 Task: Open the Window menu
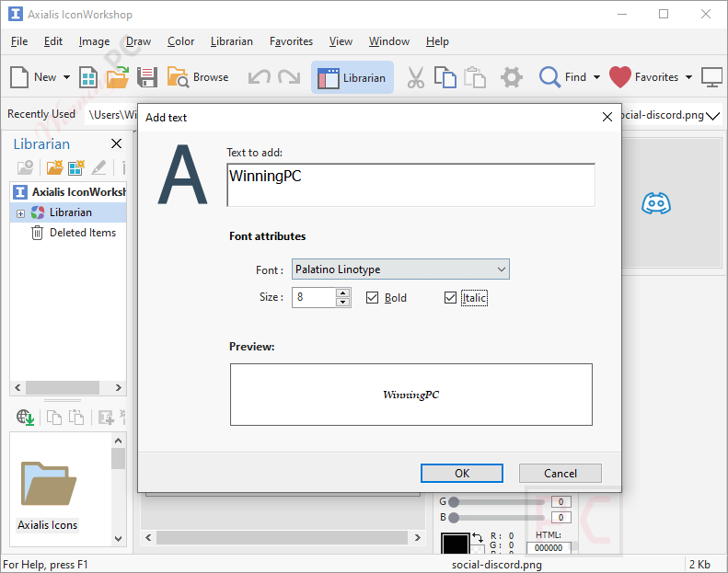[389, 41]
